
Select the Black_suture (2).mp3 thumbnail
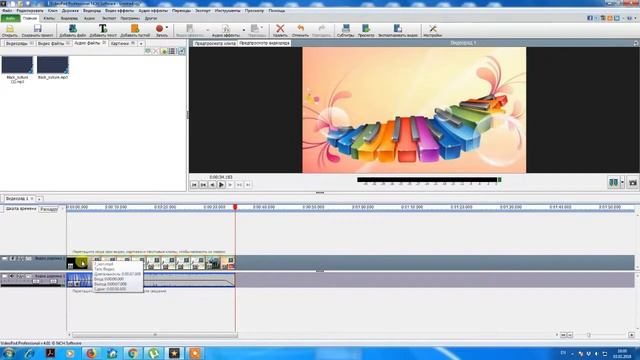point(17,65)
